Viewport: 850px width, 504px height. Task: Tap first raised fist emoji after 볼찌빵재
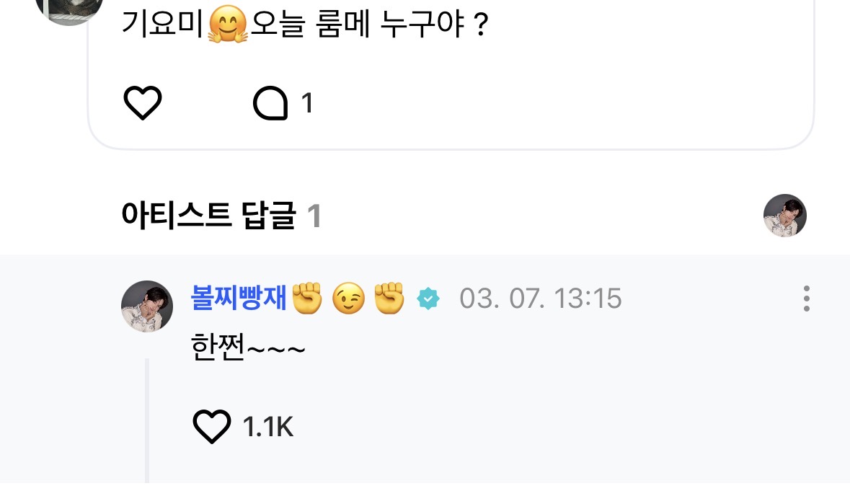click(x=308, y=299)
